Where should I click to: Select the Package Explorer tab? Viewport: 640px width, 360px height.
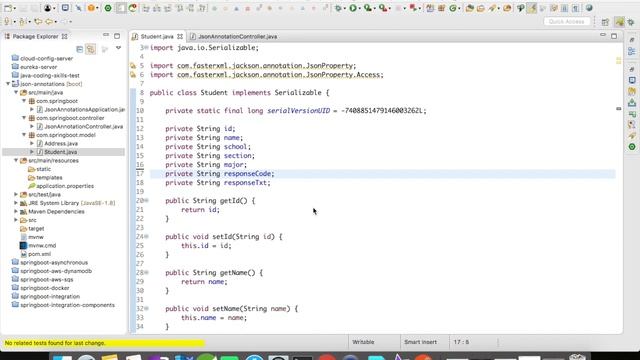point(36,36)
